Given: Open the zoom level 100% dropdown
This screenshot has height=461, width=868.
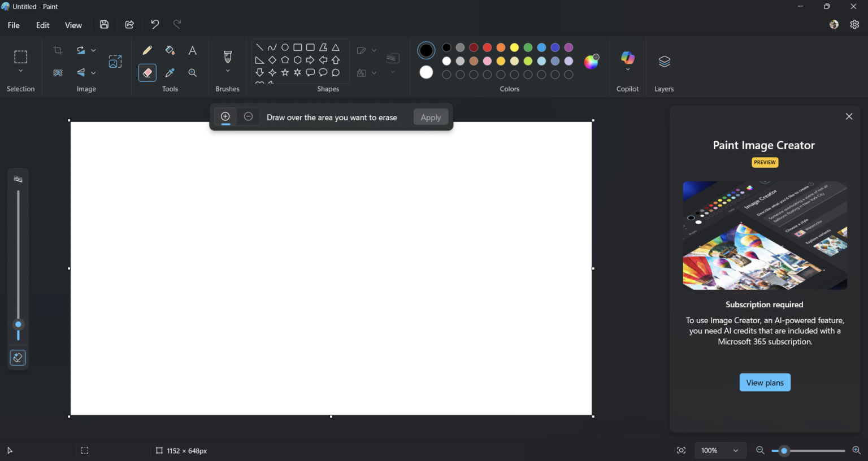Looking at the screenshot, I should [x=720, y=450].
